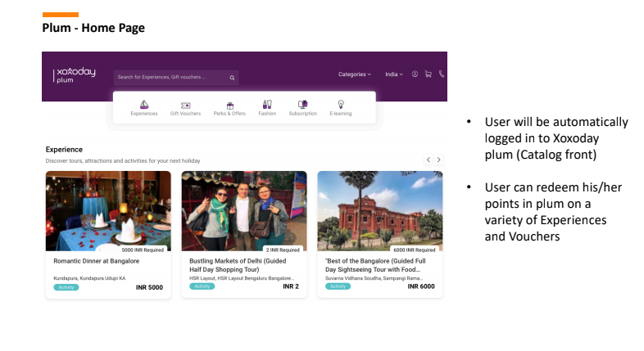The height and width of the screenshot is (351, 644).
Task: Click the search magnifier icon
Action: [232, 78]
